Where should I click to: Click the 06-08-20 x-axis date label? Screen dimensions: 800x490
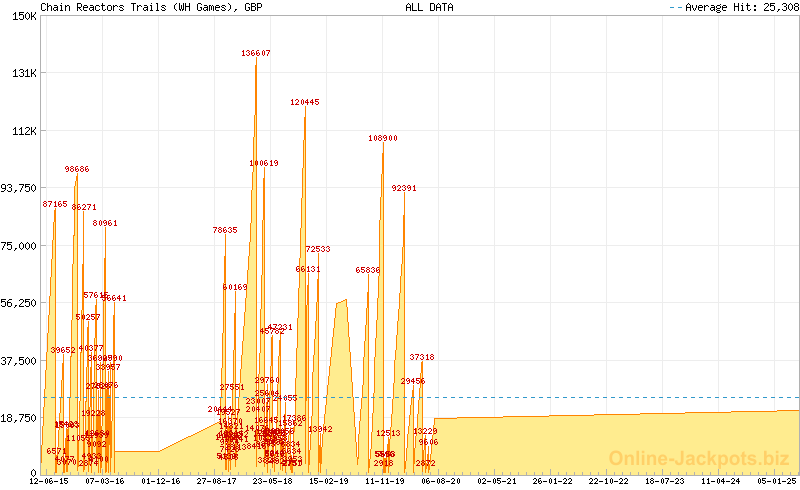(x=439, y=481)
